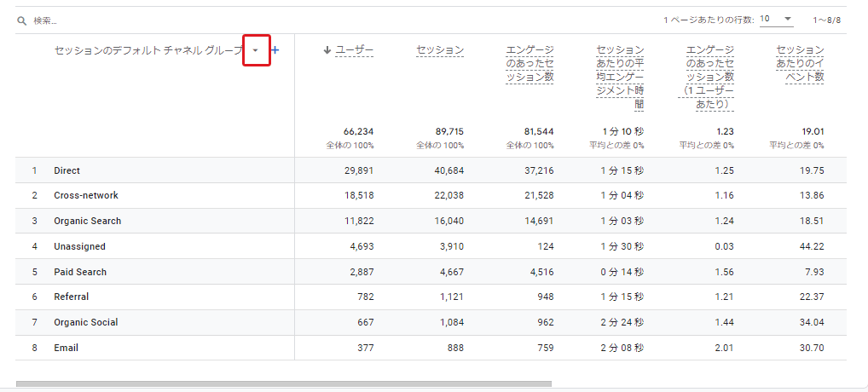
Task: Click Email events per session 30.70
Action: [812, 348]
